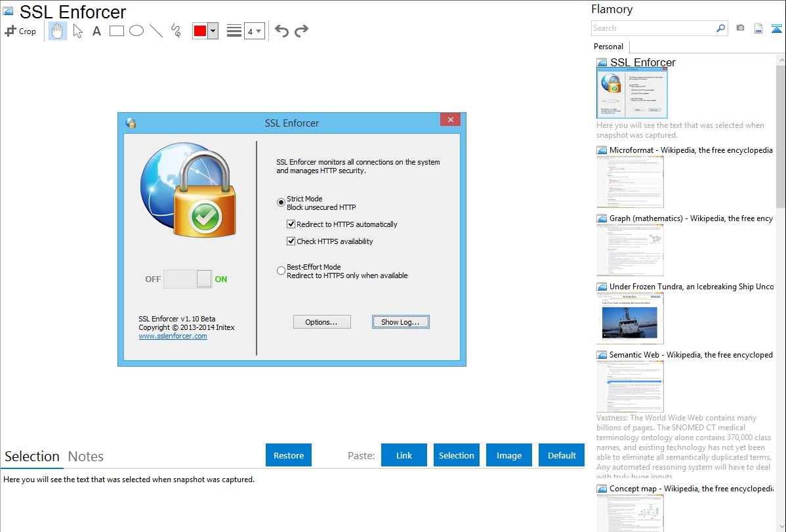Click the Options... button
The image size is (786, 532).
pos(322,322)
